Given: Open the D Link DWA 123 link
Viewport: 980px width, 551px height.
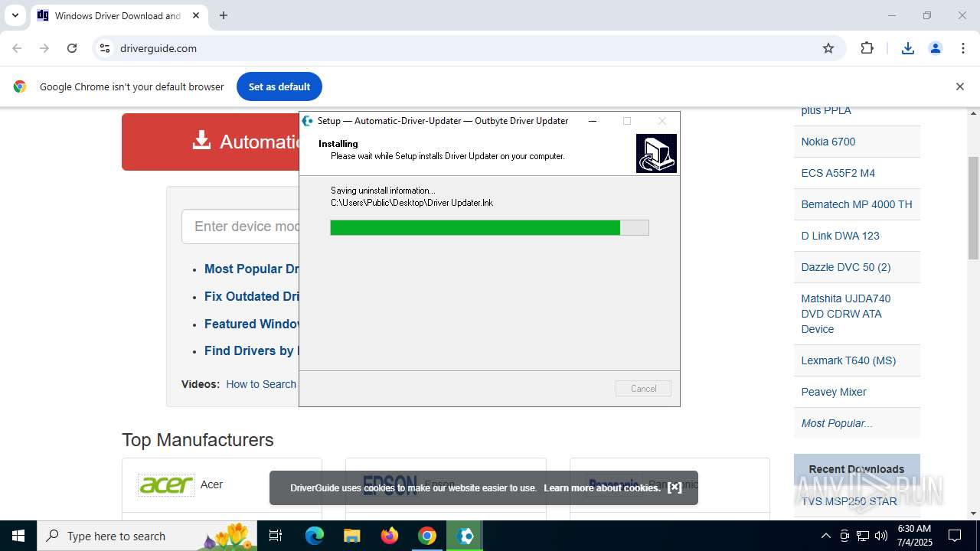Looking at the screenshot, I should 841,236.
